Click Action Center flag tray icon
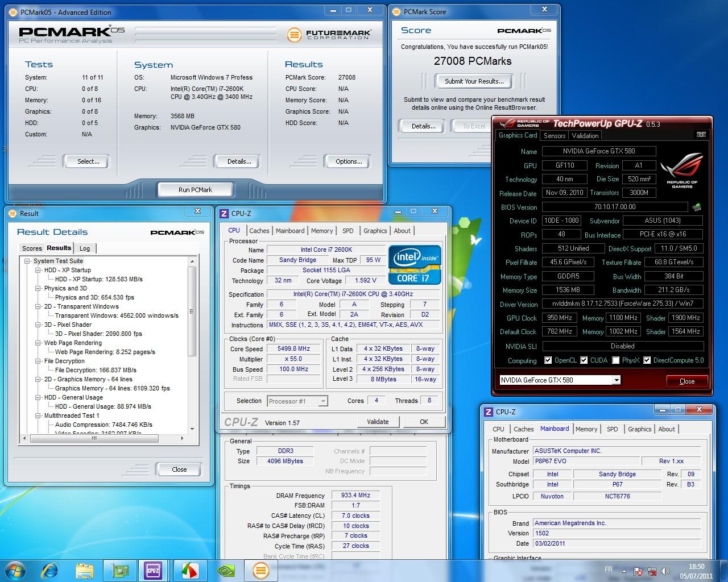The width and height of the screenshot is (728, 582). (638, 571)
